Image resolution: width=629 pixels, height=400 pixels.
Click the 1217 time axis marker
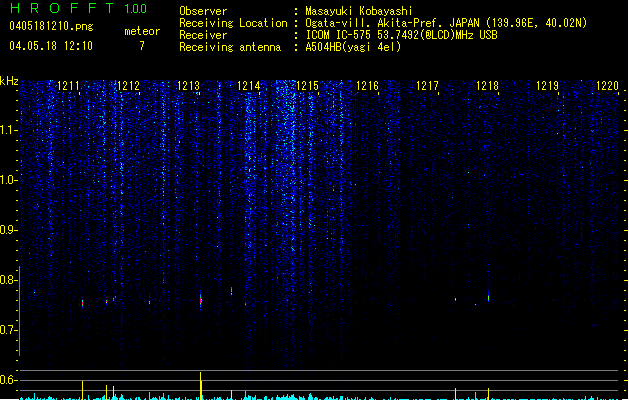click(x=428, y=86)
